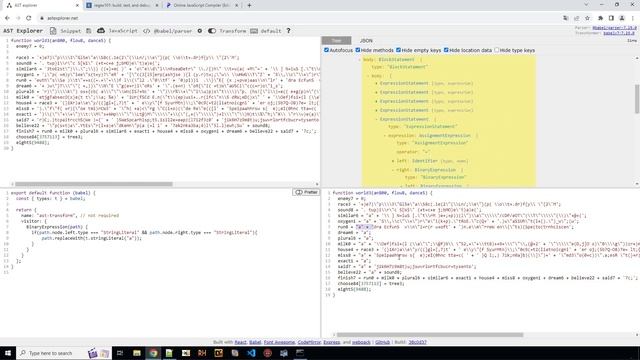
Task: Open the Chrome profile icon
Action: pyautogui.click(x=622, y=18)
